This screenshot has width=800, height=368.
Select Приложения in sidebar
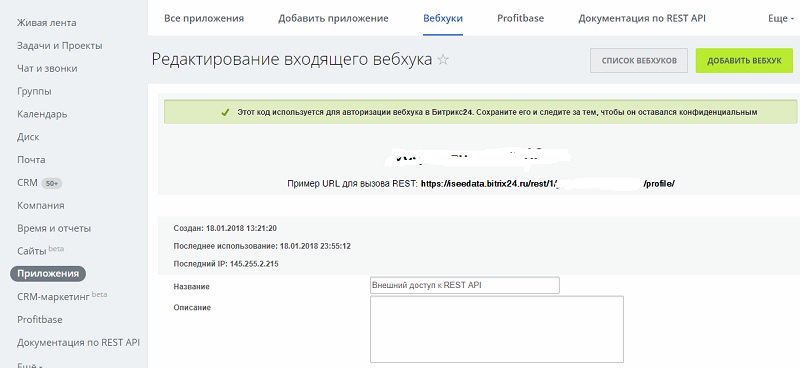point(48,274)
